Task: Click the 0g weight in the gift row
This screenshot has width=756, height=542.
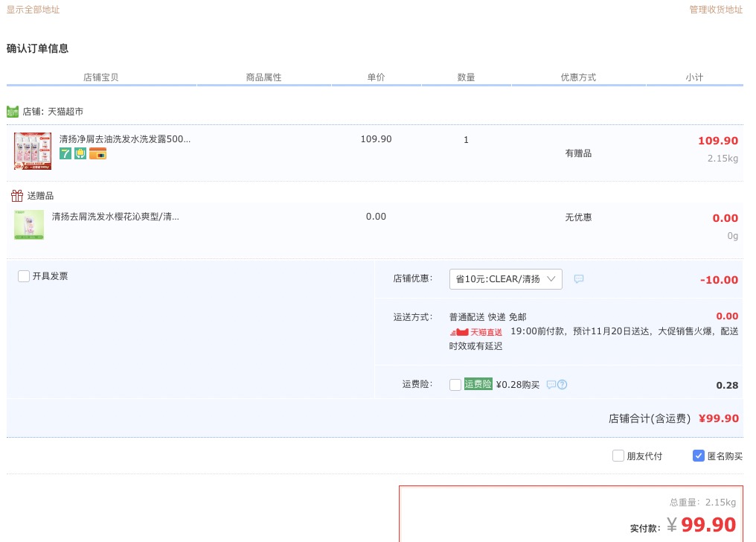Action: tap(733, 236)
